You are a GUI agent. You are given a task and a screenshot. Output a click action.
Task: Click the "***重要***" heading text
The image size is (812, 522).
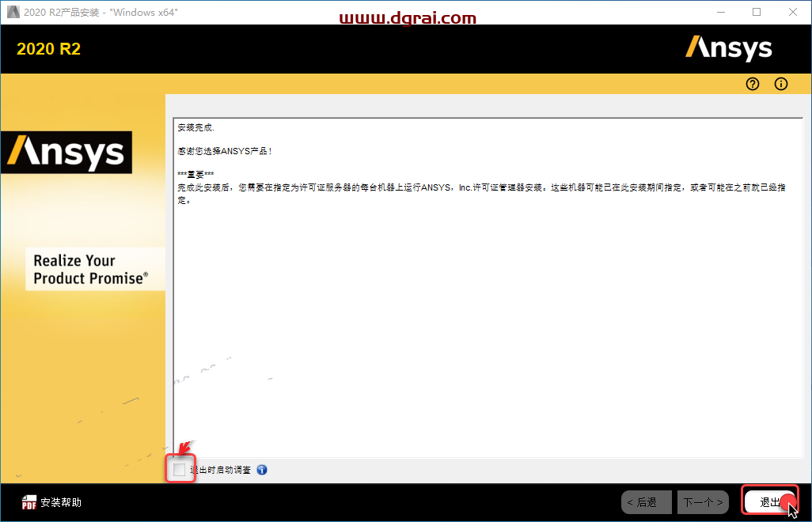195,174
